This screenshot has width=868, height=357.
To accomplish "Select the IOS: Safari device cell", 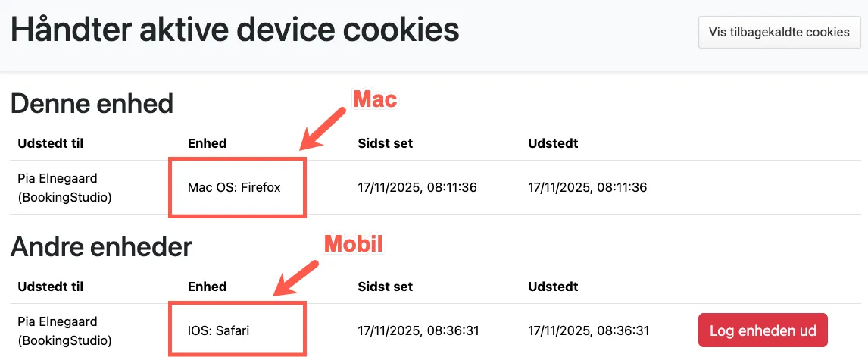I will (x=219, y=330).
